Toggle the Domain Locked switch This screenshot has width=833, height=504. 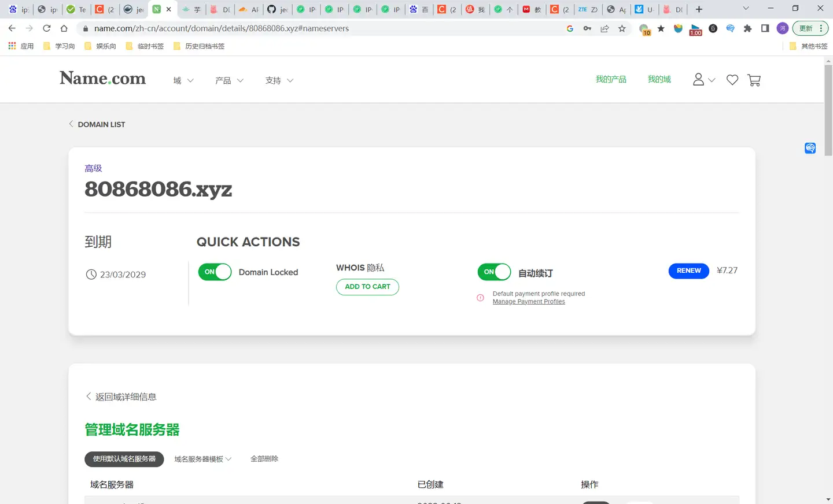pos(215,272)
